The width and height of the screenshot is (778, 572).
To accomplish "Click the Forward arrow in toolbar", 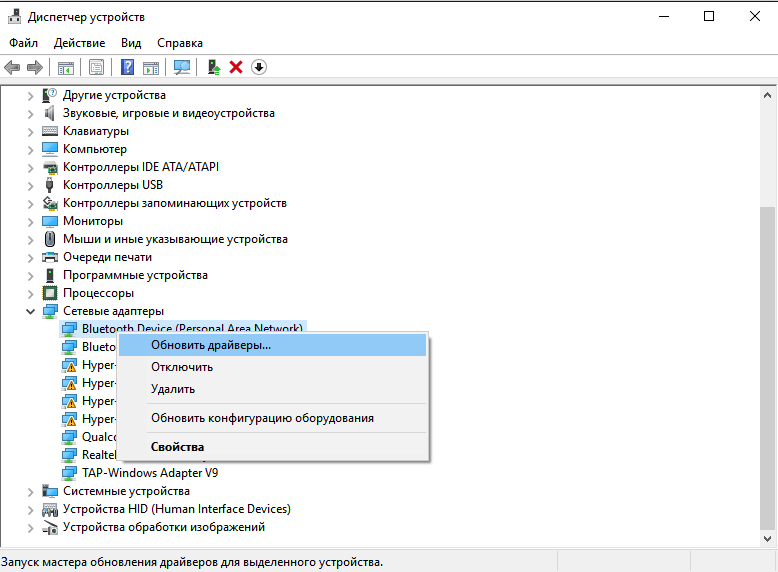I will tap(35, 67).
